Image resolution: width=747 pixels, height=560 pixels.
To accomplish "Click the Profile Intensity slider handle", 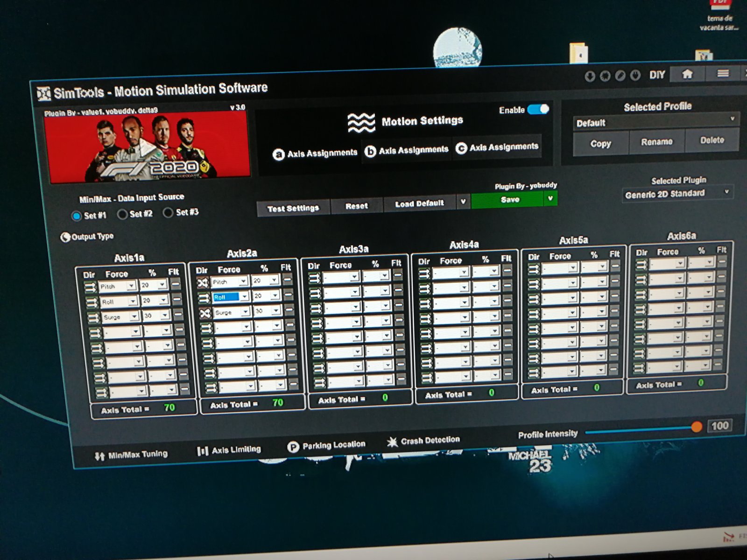I will point(696,427).
